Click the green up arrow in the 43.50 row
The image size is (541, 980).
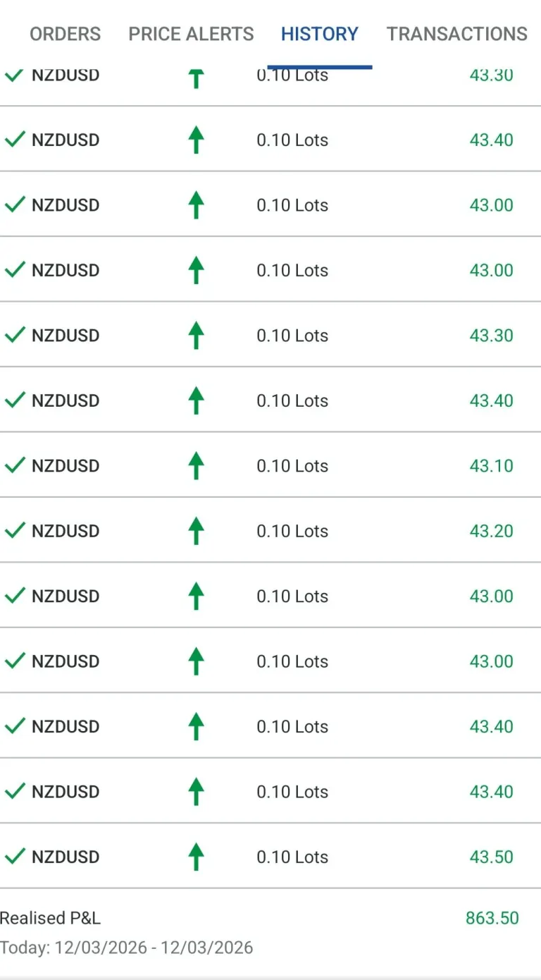196,857
